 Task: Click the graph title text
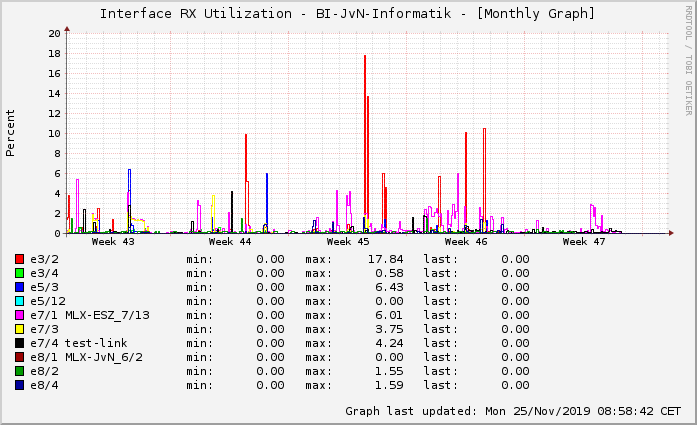point(347,13)
